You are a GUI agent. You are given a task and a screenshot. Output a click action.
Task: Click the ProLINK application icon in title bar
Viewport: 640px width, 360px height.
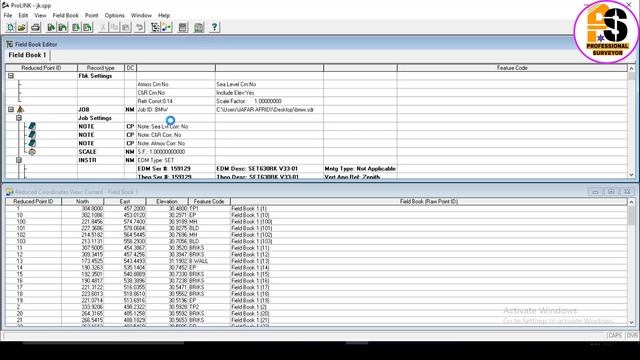5,5
